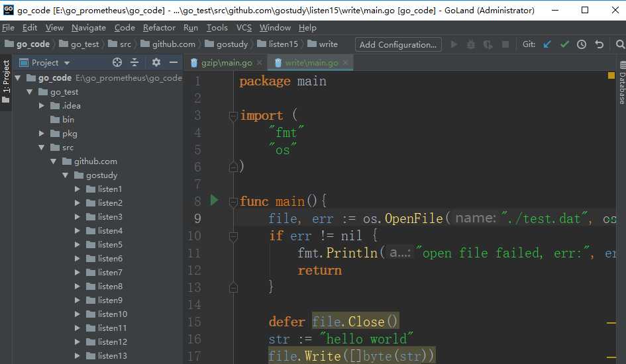Viewport: 626px width, 364px height.
Task: Select the listen5 folder
Action: click(x=110, y=244)
